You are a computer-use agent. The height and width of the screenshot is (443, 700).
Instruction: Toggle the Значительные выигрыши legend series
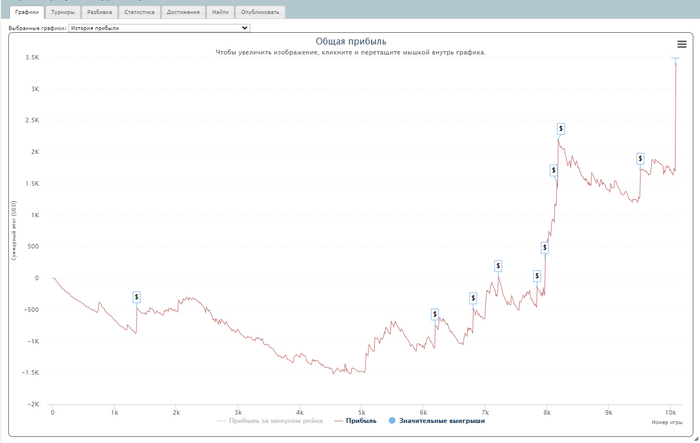(437, 421)
